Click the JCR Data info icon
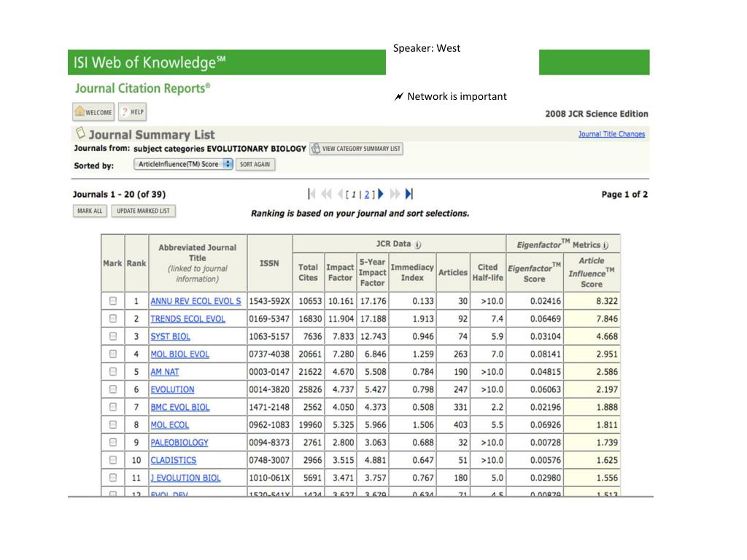This screenshot has width=747, height=560. tap(418, 245)
